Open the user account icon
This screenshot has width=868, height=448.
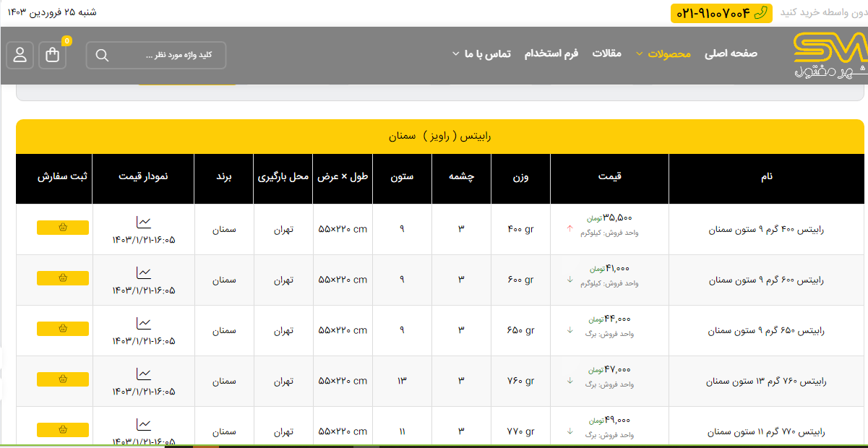(x=20, y=55)
